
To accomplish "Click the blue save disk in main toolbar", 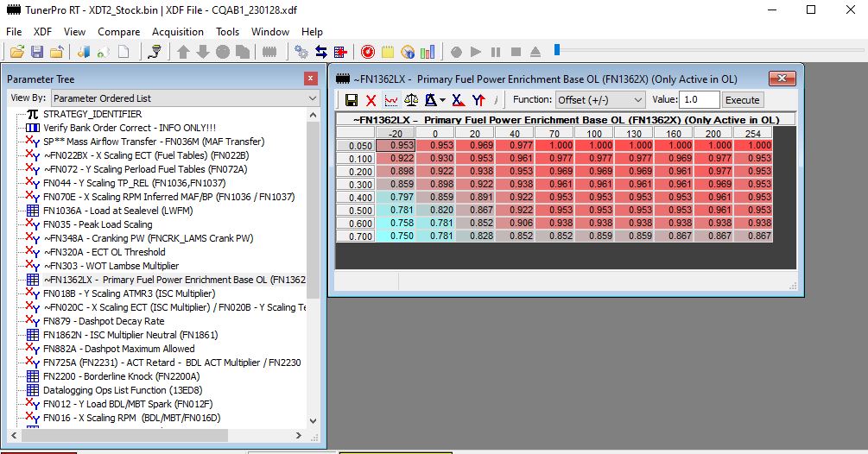I will click(x=36, y=52).
